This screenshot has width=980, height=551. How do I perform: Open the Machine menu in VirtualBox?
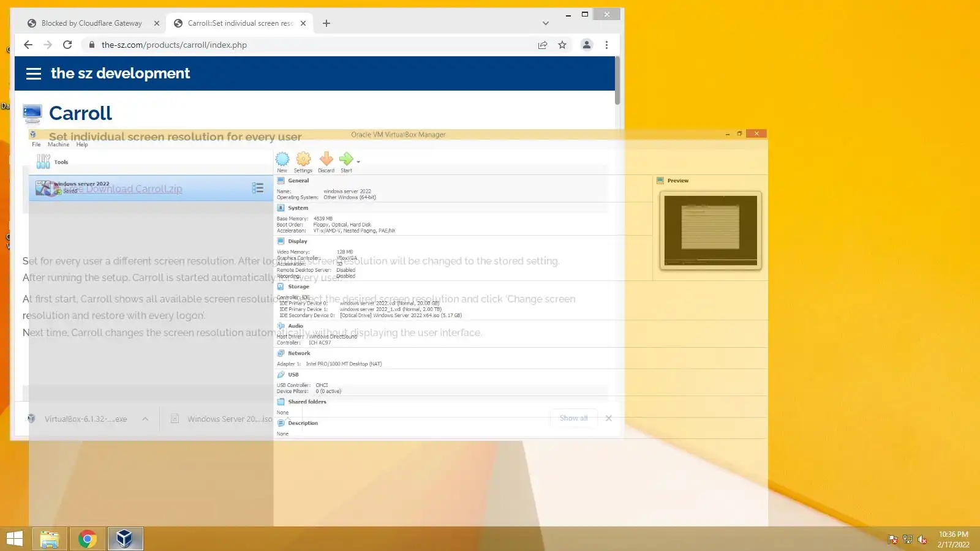58,144
